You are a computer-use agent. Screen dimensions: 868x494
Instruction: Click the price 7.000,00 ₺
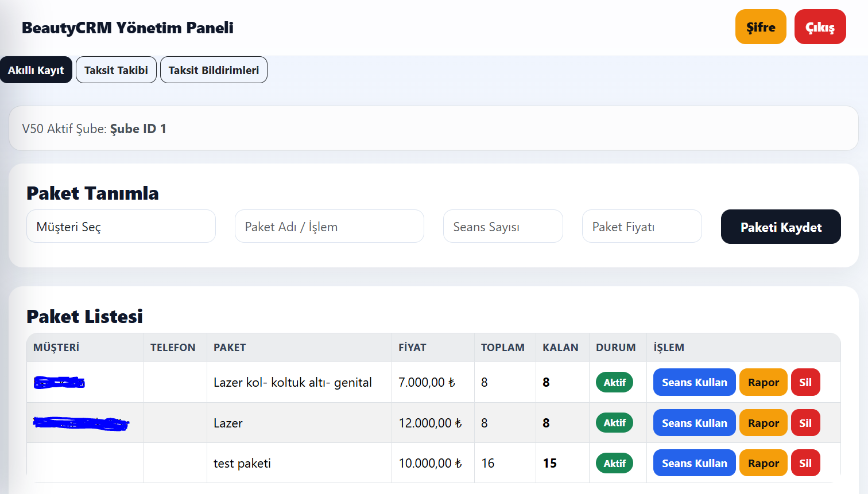pos(427,382)
